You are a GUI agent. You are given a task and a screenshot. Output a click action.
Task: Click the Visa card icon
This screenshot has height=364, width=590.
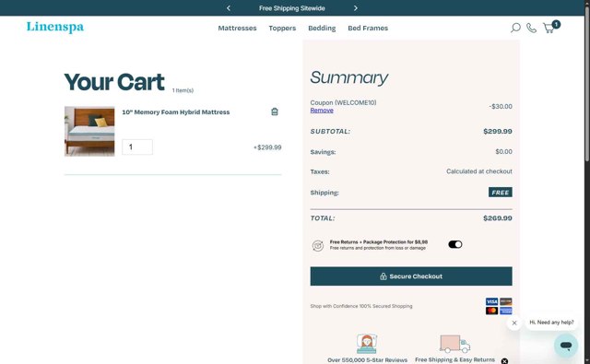(491, 301)
